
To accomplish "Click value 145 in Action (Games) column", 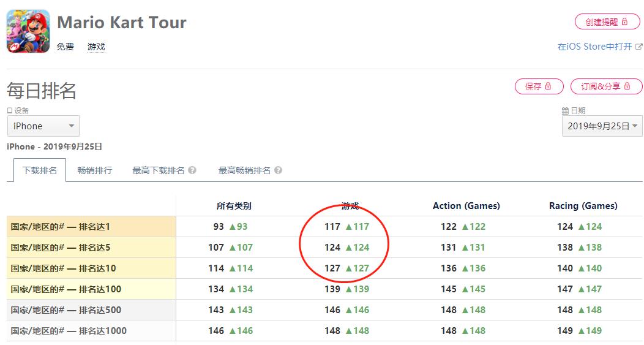I will click(449, 289).
